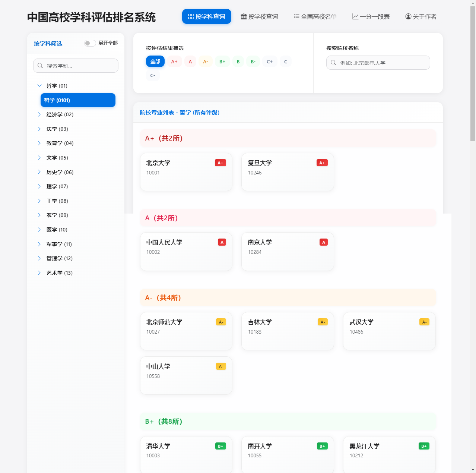The width and height of the screenshot is (476, 473).
Task: Switch to the 按学校查询 nav tab
Action: (259, 16)
